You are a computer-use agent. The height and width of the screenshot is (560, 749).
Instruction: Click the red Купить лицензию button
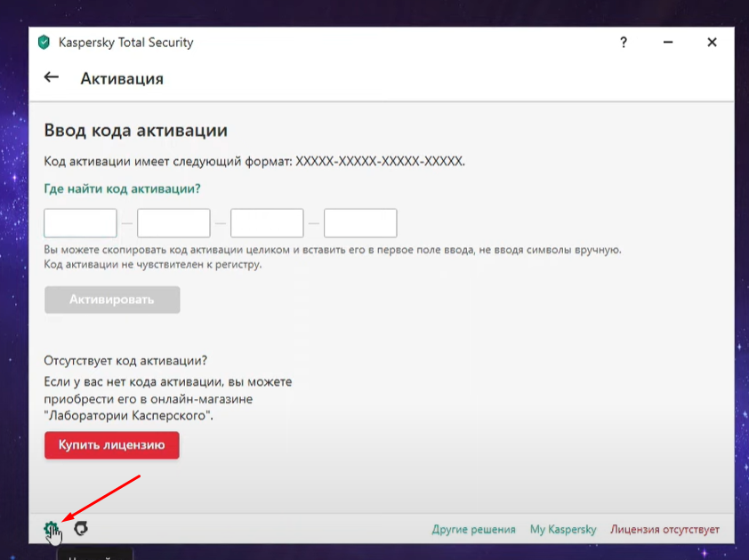(112, 445)
